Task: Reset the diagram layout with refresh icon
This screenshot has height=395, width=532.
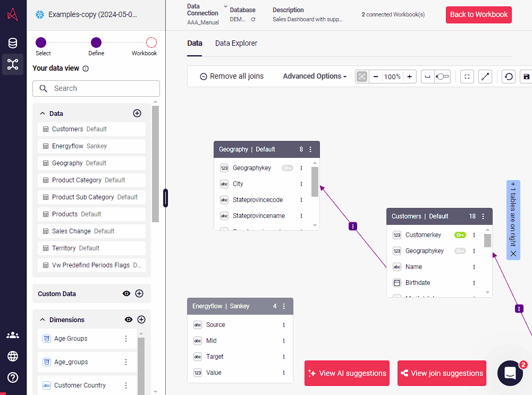Action: (509, 77)
